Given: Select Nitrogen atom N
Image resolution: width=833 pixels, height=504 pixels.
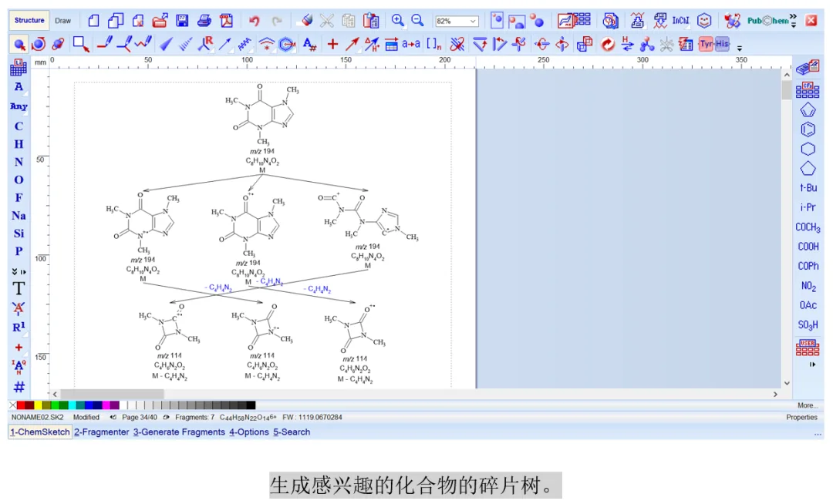Looking at the screenshot, I should [19, 163].
